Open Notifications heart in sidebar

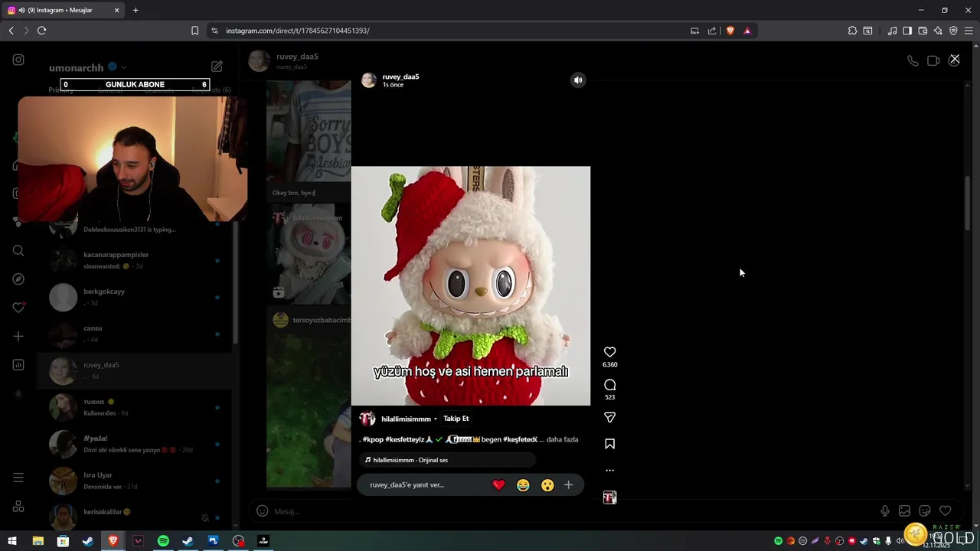[x=18, y=308]
